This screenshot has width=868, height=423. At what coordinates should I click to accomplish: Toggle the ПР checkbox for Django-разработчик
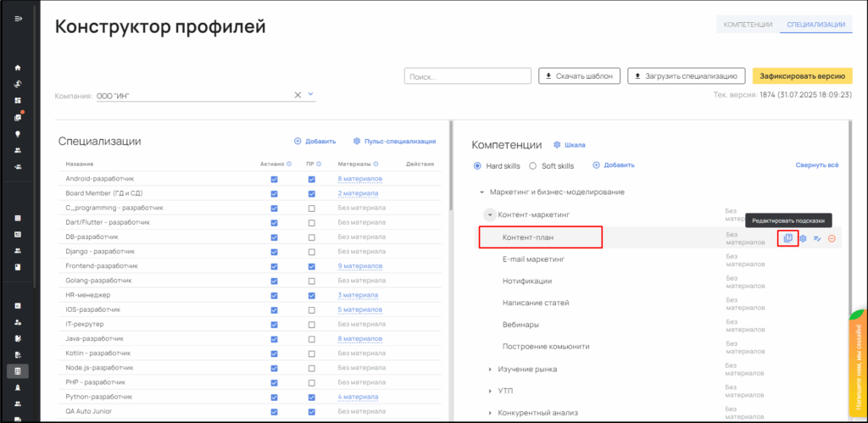pyautogui.click(x=312, y=253)
